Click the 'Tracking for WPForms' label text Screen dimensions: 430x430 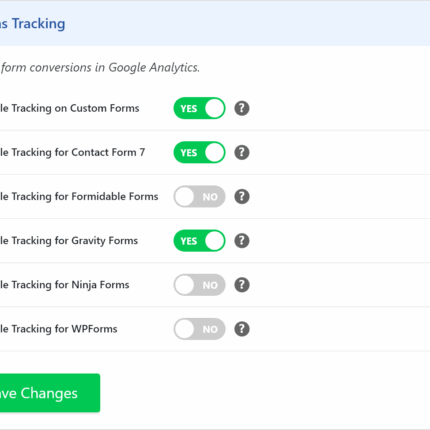[64, 329]
